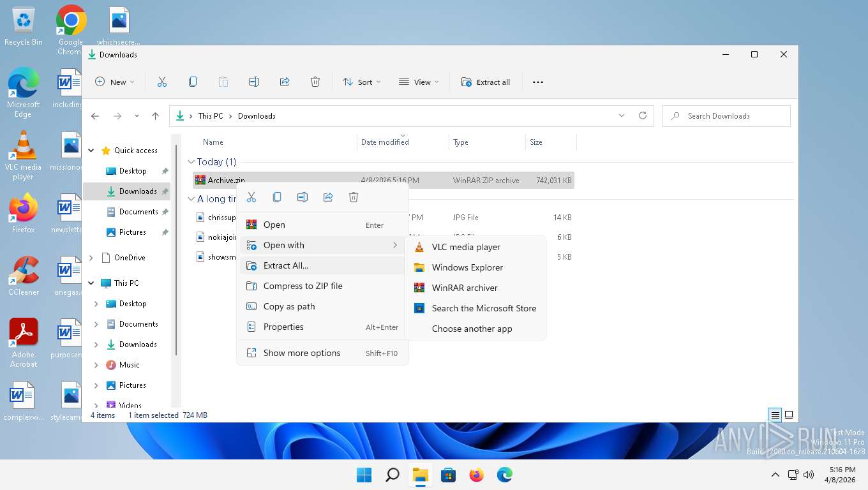The image size is (868, 490).
Task: Click the Delete trash icon in the context menu
Action: (x=354, y=197)
